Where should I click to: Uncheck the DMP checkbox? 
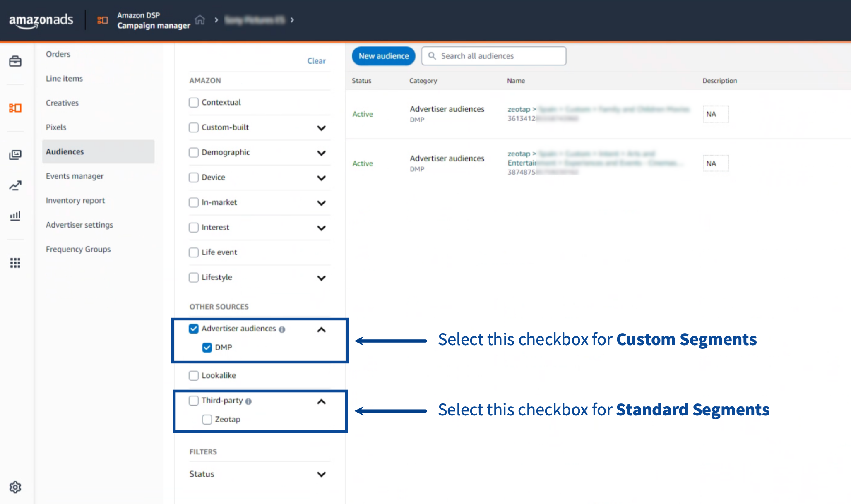(207, 348)
